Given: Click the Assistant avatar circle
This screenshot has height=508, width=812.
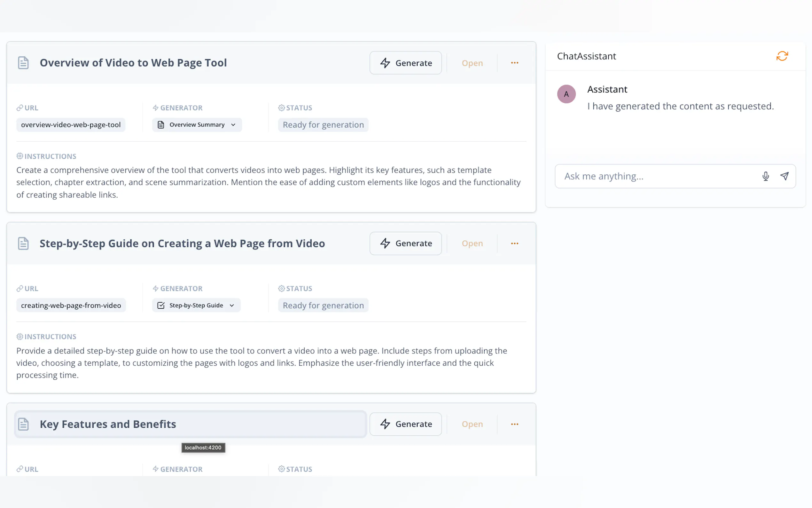Looking at the screenshot, I should click(566, 94).
